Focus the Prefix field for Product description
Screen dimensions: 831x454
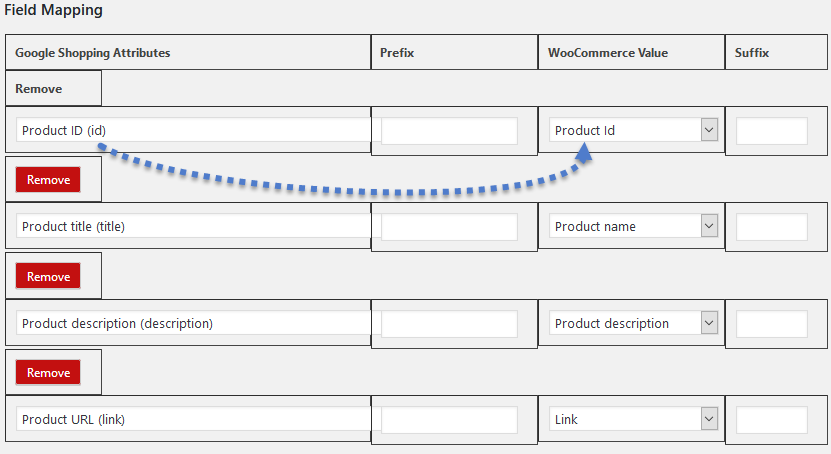click(449, 324)
